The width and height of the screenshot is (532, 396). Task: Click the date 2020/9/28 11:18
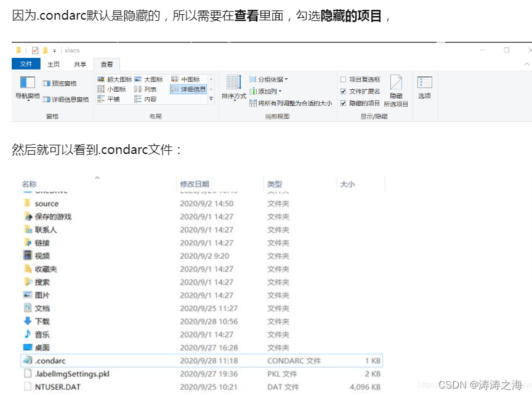pos(209,361)
